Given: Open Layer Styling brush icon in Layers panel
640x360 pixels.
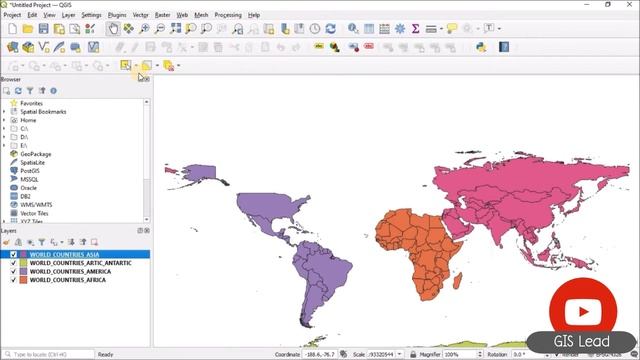Looking at the screenshot, I should pyautogui.click(x=7, y=242).
